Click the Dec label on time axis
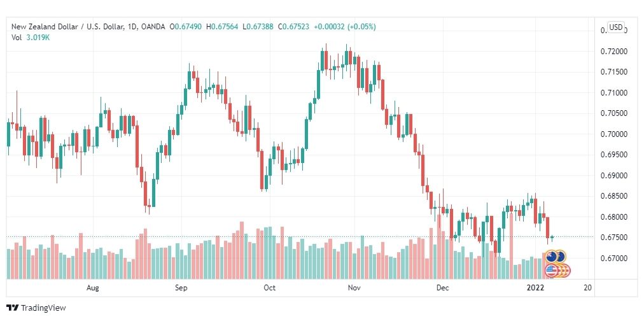 tap(443, 288)
